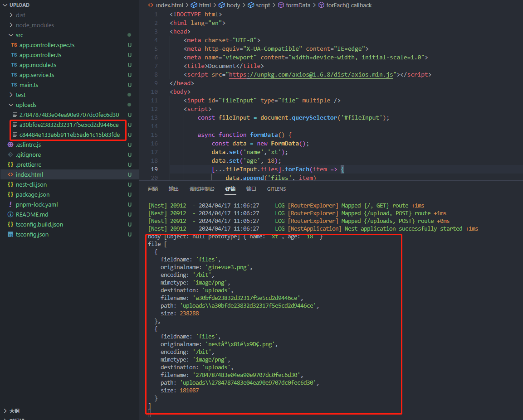
Task: Open the 调试控制台 debug console tab
Action: tap(202, 189)
